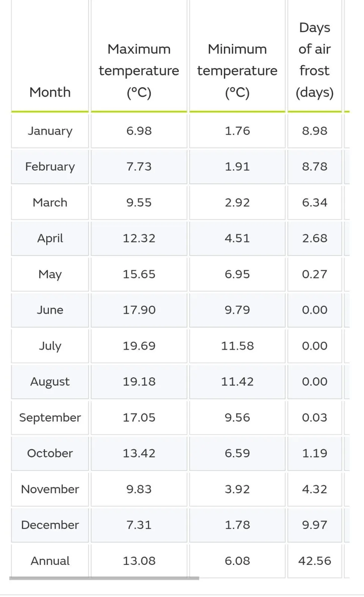The width and height of the screenshot is (364, 597).
Task: Click December air frost value 9.97
Action: pyautogui.click(x=314, y=525)
